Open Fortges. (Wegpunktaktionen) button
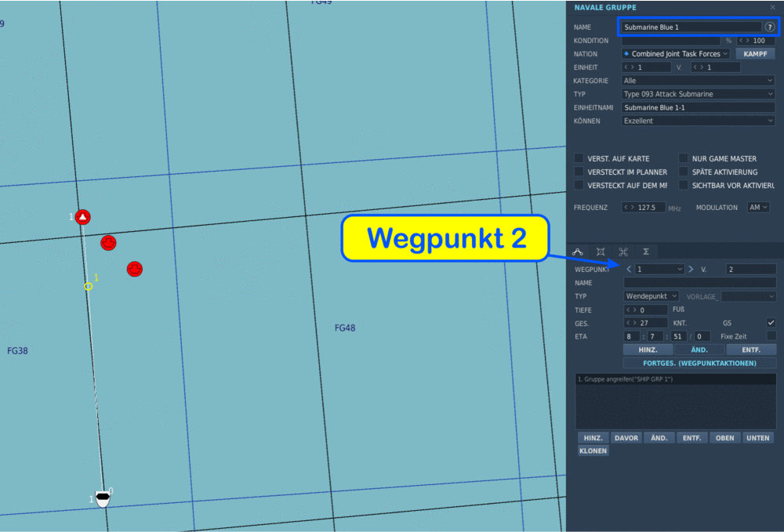 tap(699, 364)
